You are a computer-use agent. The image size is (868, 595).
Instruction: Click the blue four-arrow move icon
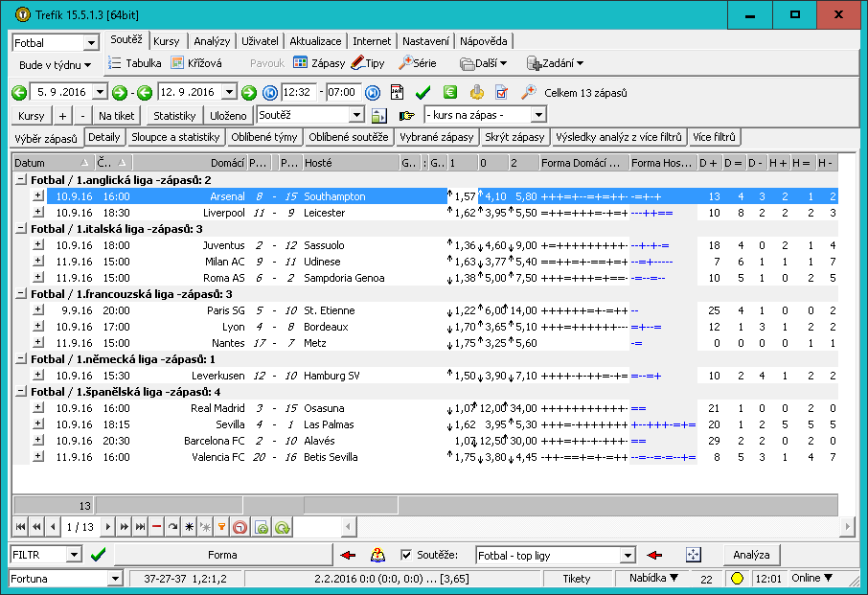click(693, 555)
